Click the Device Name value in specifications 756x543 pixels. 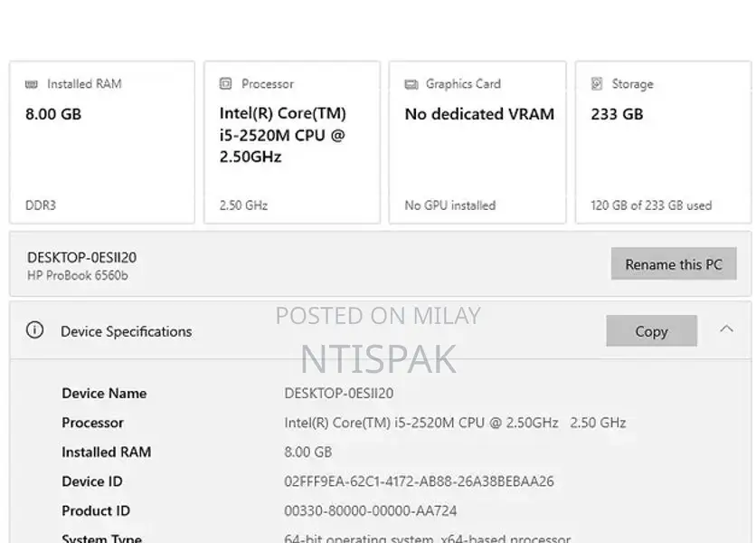click(x=338, y=394)
